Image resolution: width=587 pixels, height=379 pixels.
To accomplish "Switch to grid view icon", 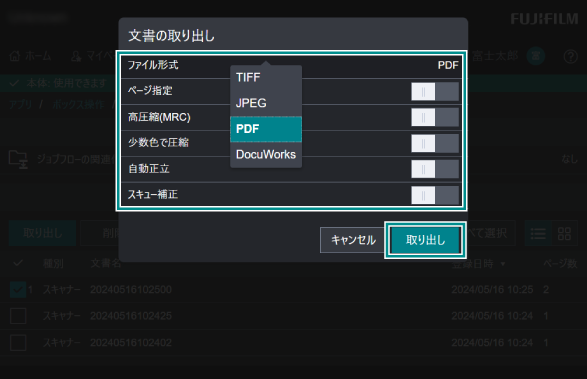I will [x=564, y=234].
